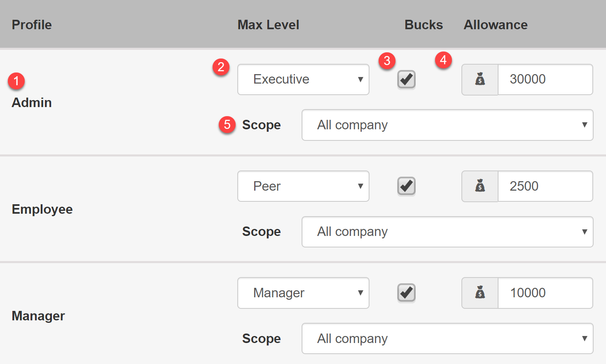The height and width of the screenshot is (364, 606).
Task: Click the Admin allowance field showing 30000
Action: point(545,79)
